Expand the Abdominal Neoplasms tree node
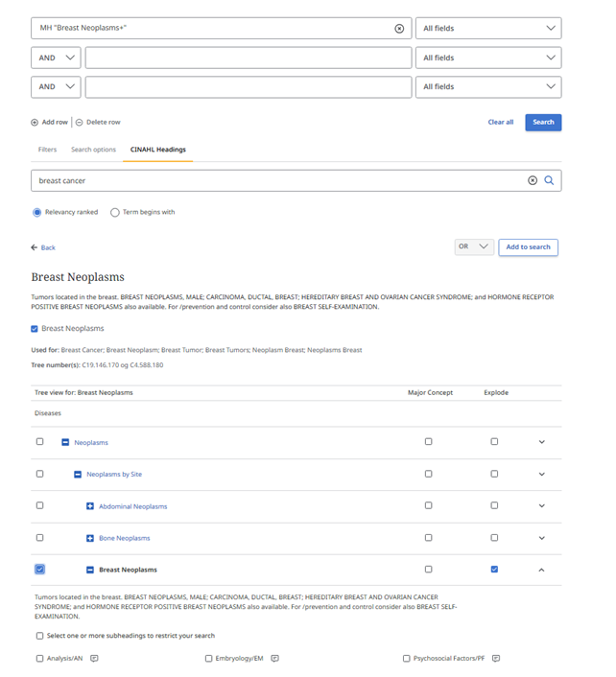The height and width of the screenshot is (677, 616). click(90, 506)
